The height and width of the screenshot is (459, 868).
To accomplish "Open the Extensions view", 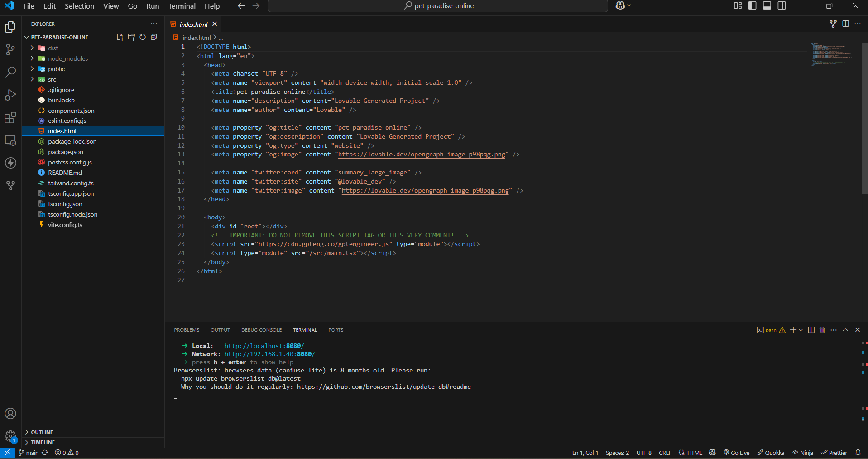I will tap(10, 118).
